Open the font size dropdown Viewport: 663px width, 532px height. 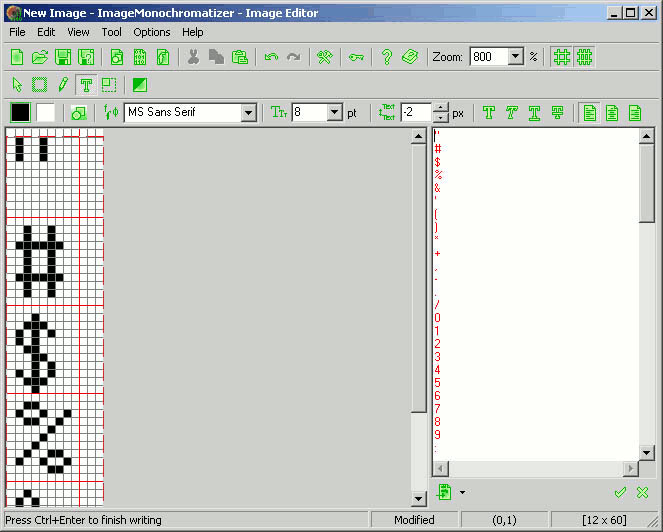click(x=334, y=113)
